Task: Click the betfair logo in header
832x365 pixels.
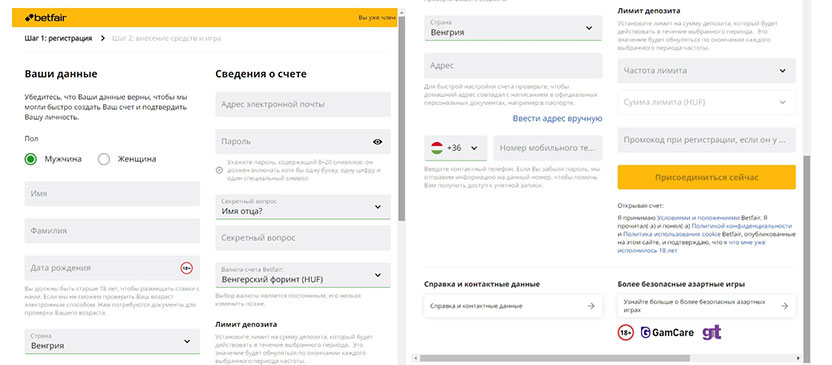Action: 46,18
